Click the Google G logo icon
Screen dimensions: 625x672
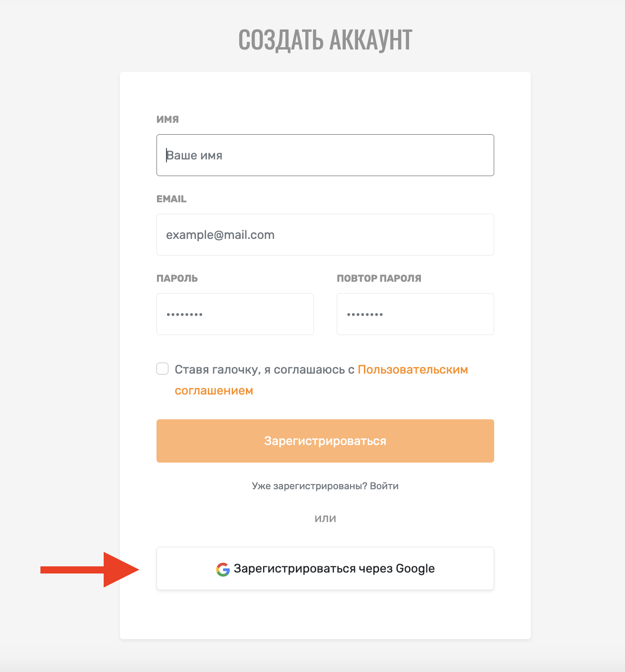click(x=223, y=569)
